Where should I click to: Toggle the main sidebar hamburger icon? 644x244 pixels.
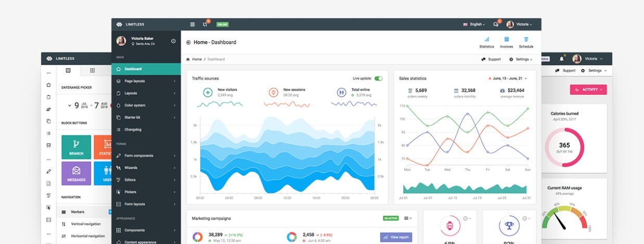(x=192, y=24)
